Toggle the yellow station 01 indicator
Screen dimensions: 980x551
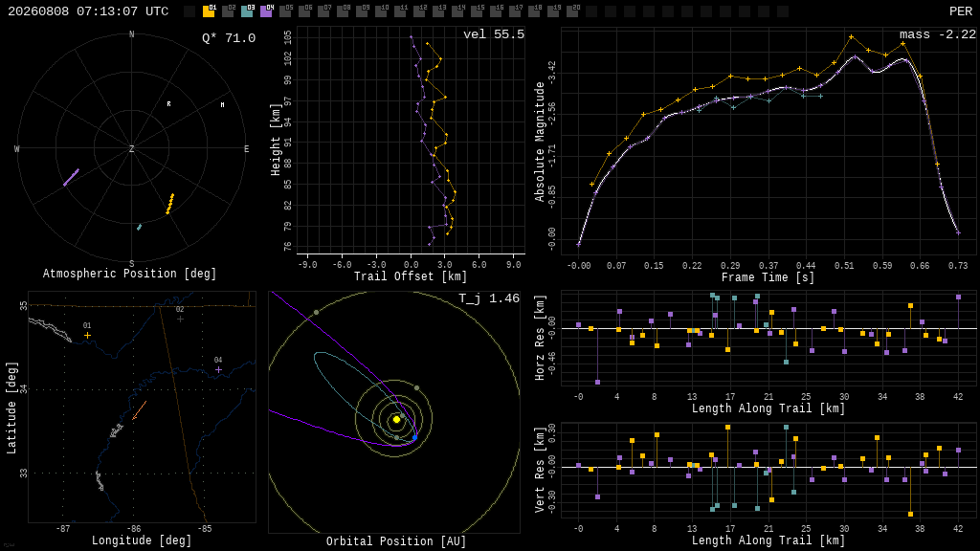pyautogui.click(x=209, y=11)
